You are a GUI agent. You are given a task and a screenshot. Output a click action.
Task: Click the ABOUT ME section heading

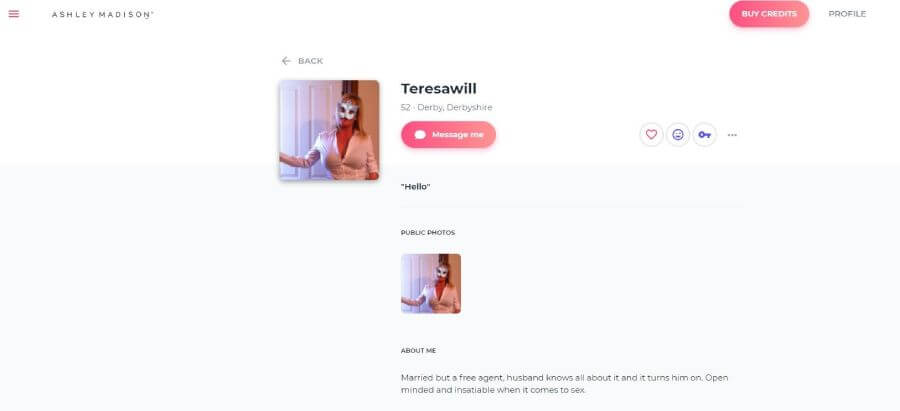418,351
